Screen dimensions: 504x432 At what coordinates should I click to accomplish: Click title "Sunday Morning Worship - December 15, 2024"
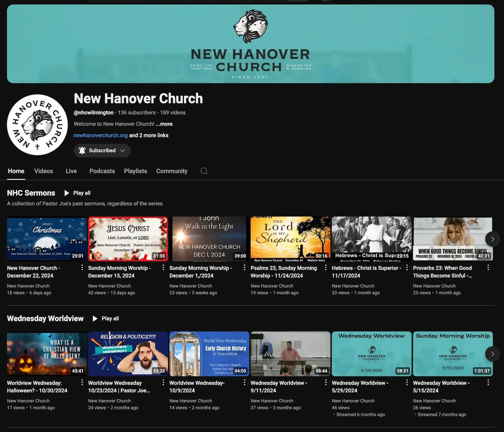(119, 272)
